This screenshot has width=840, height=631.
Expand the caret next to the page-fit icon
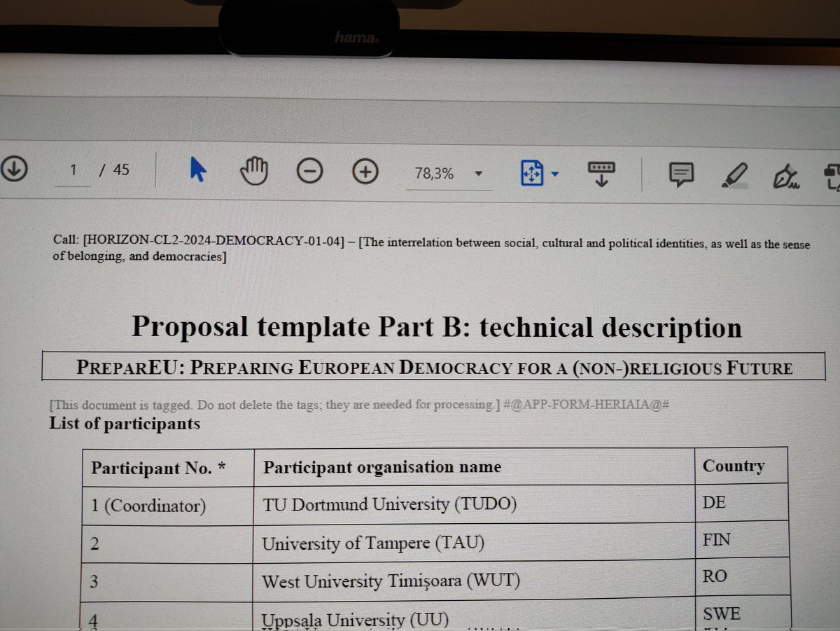pyautogui.click(x=555, y=172)
